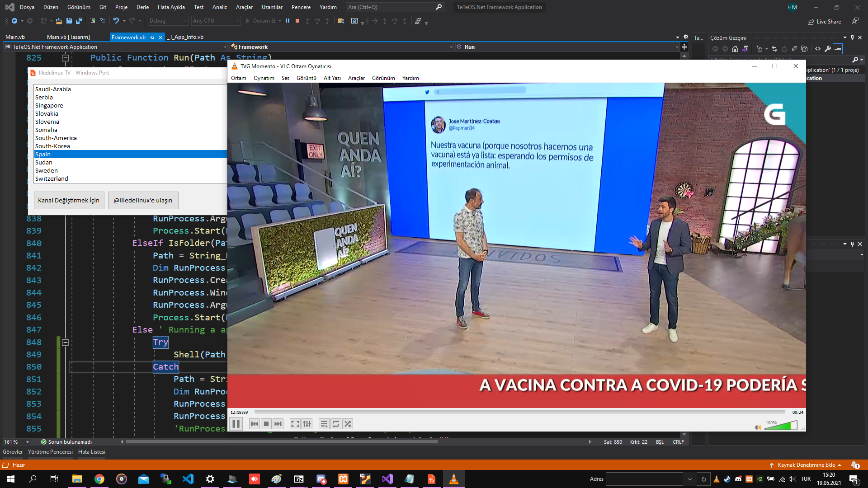Image resolution: width=868 pixels, height=488 pixels.
Task: Click Kaynak Denetimine Ekle in status bar
Action: coord(806,465)
